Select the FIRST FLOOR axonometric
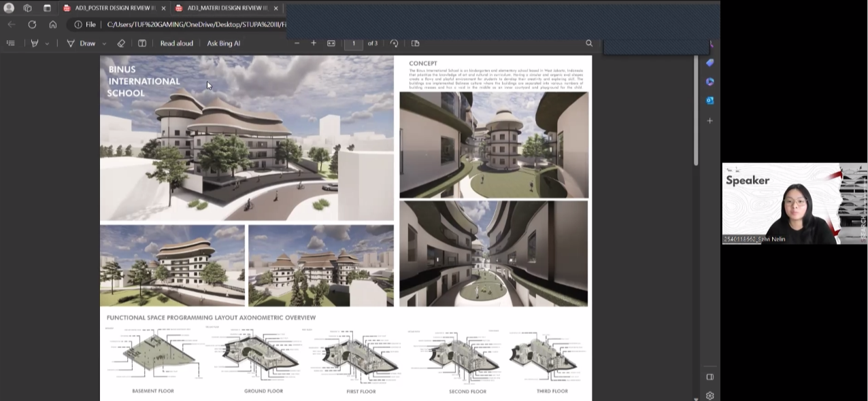The height and width of the screenshot is (401, 868). coord(361,355)
